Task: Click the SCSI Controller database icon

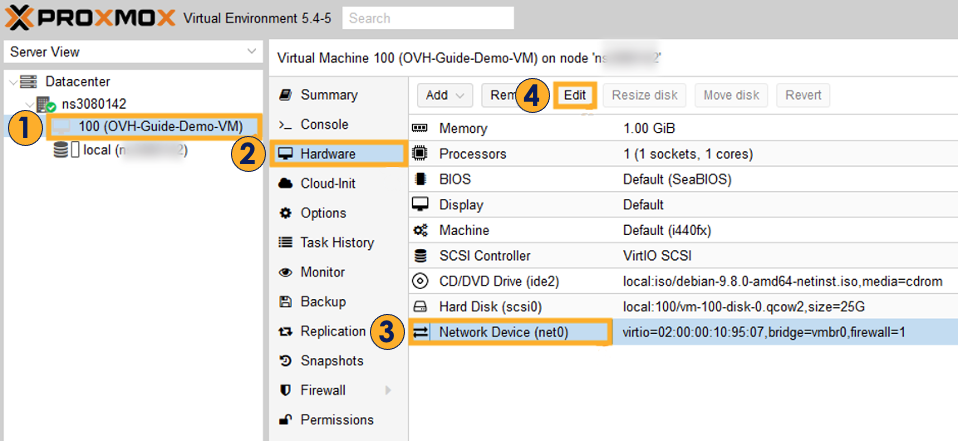Action: [x=420, y=255]
